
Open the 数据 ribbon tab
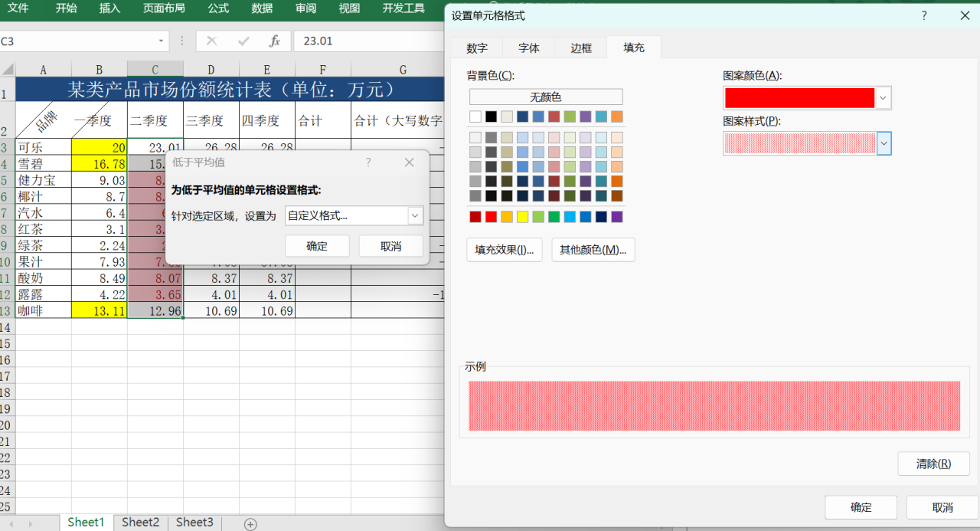tap(263, 8)
